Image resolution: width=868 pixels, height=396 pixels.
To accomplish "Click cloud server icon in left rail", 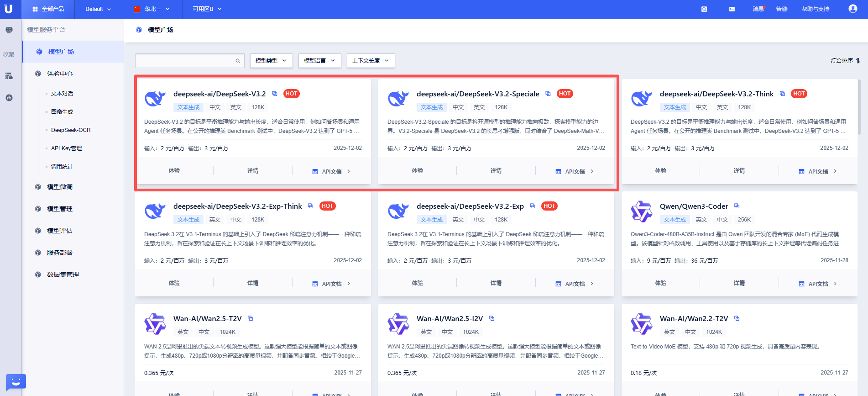I will coord(9,76).
